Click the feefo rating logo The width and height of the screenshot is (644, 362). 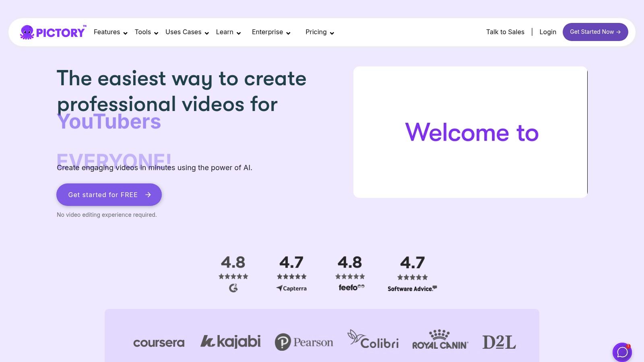(351, 288)
